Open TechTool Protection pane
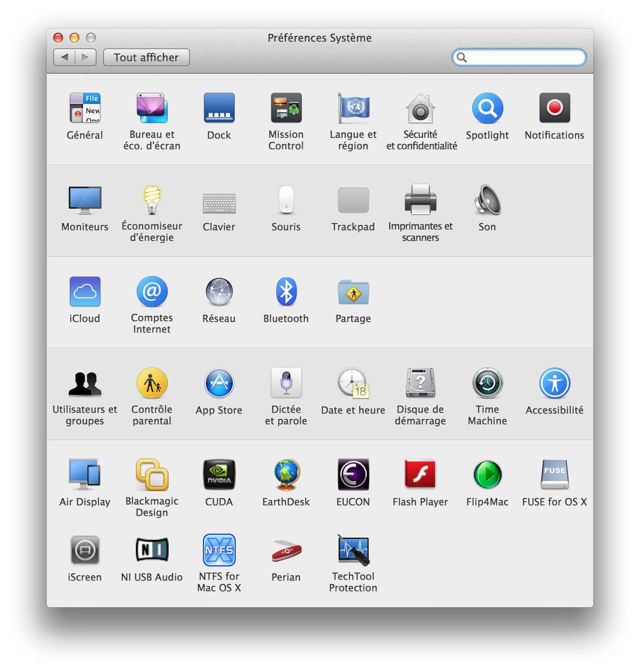Viewport: 640px width, 672px height. tap(353, 550)
